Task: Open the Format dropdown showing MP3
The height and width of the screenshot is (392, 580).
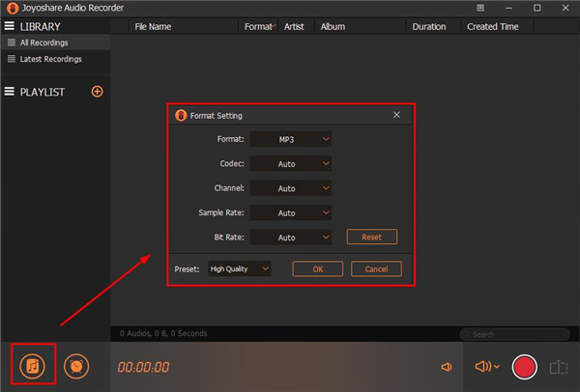Action: tap(291, 139)
